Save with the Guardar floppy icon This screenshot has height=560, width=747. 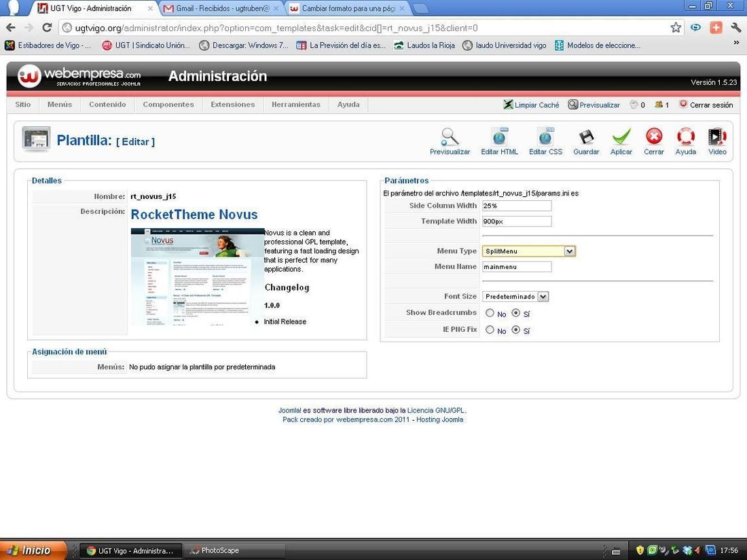pos(586,137)
